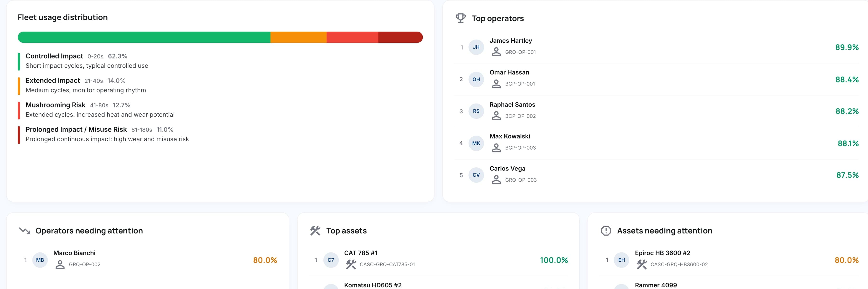Click the CASC-GRQ-HB3600-02 asset code
Screen dimensions: 868x289
click(x=679, y=265)
